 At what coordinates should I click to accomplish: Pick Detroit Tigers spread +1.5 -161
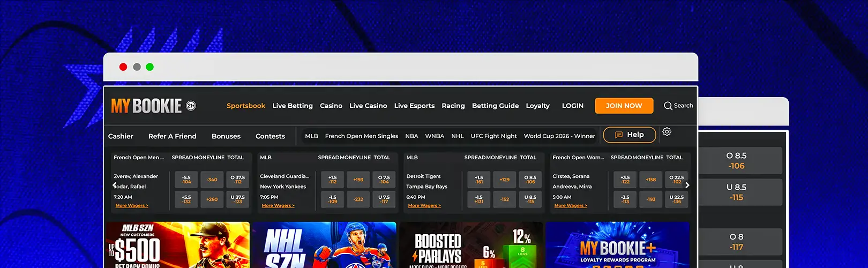coord(479,180)
